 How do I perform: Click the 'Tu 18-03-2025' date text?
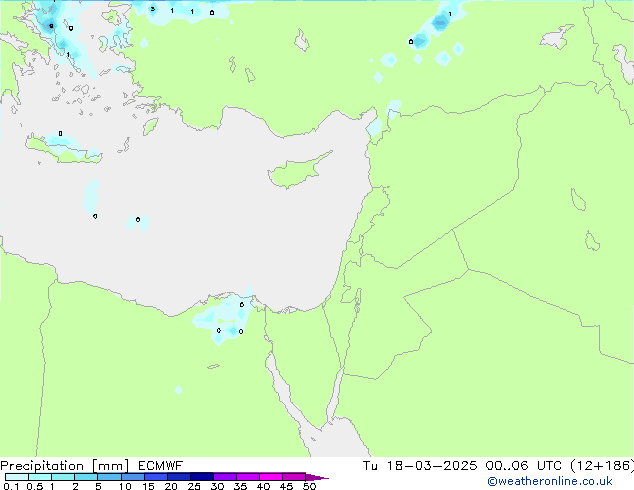(x=420, y=466)
